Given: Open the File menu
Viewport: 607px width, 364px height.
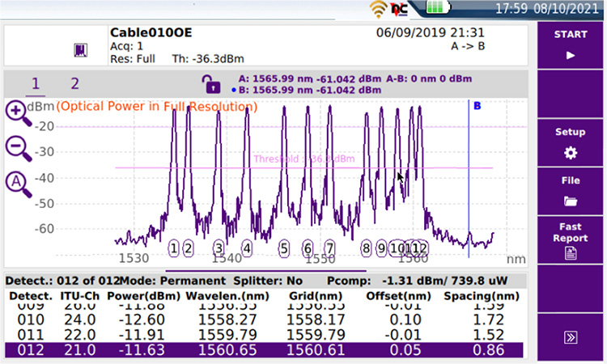Looking at the screenshot, I should tap(570, 191).
